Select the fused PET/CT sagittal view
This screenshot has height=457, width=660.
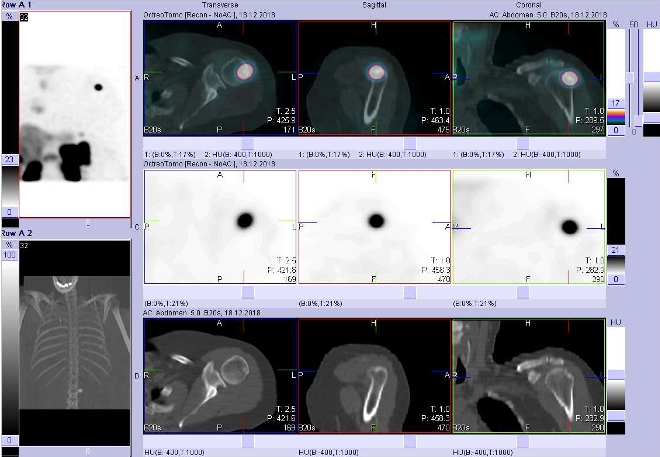point(374,78)
